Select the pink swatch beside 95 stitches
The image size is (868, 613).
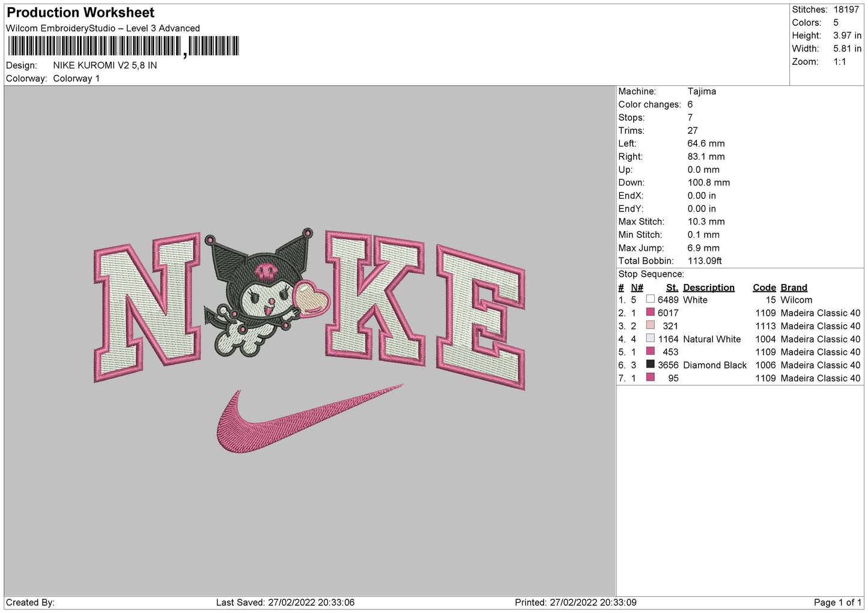[x=650, y=378]
